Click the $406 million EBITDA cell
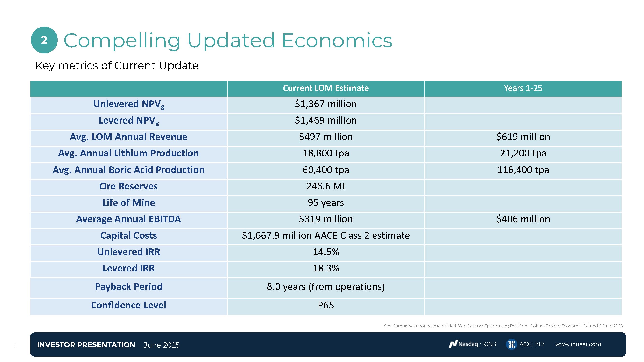This screenshot has height=362, width=644. [x=523, y=219]
